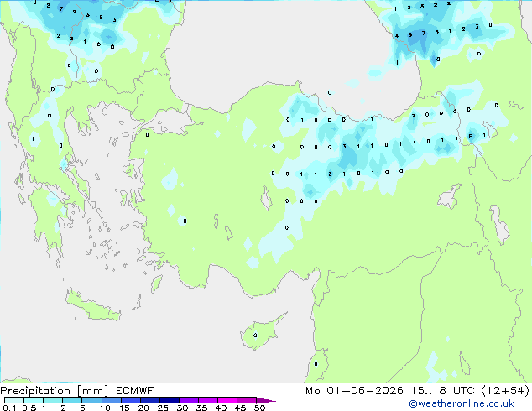
Task: Pick the 5–10 mm legend color
Action: tap(91, 400)
